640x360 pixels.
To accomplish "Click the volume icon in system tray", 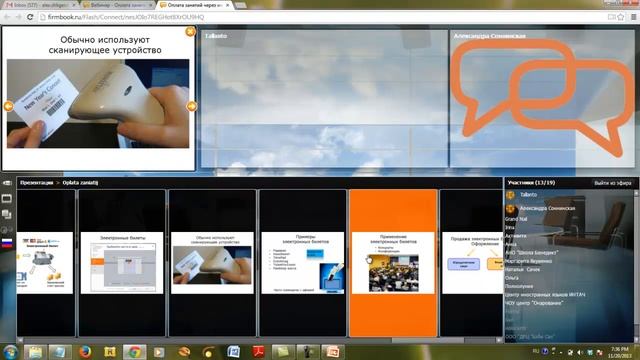I will coord(580,352).
